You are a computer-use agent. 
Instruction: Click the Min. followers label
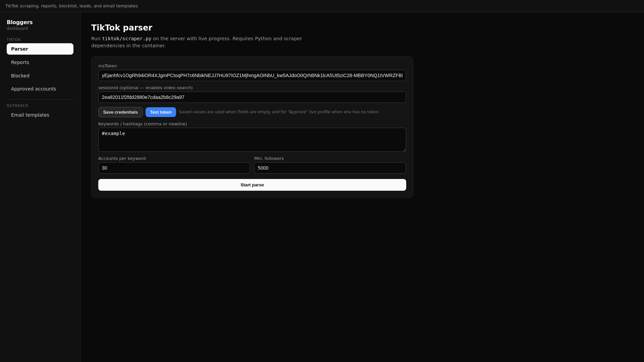(x=269, y=159)
